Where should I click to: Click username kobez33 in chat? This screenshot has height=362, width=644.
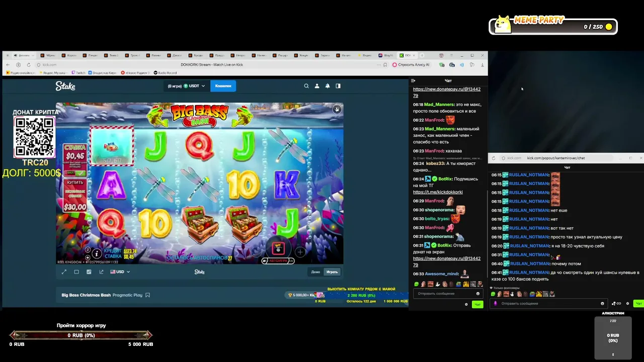(x=435, y=163)
